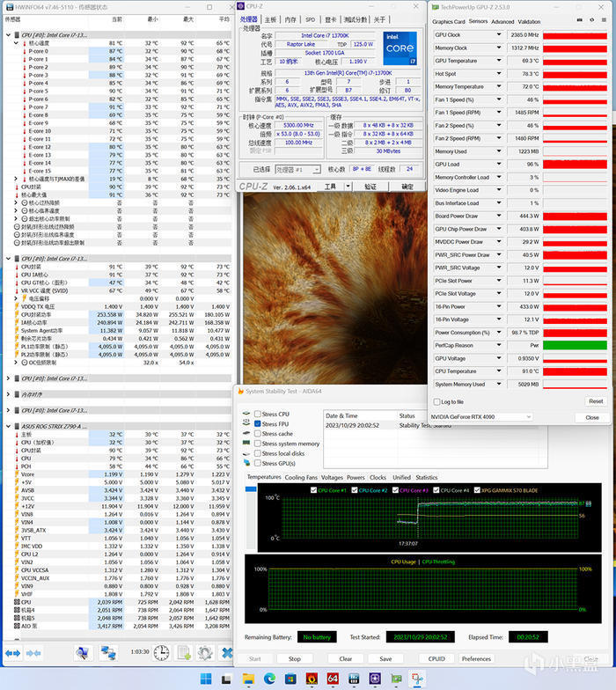Click the Reset button in GPU-Z

[x=596, y=401]
